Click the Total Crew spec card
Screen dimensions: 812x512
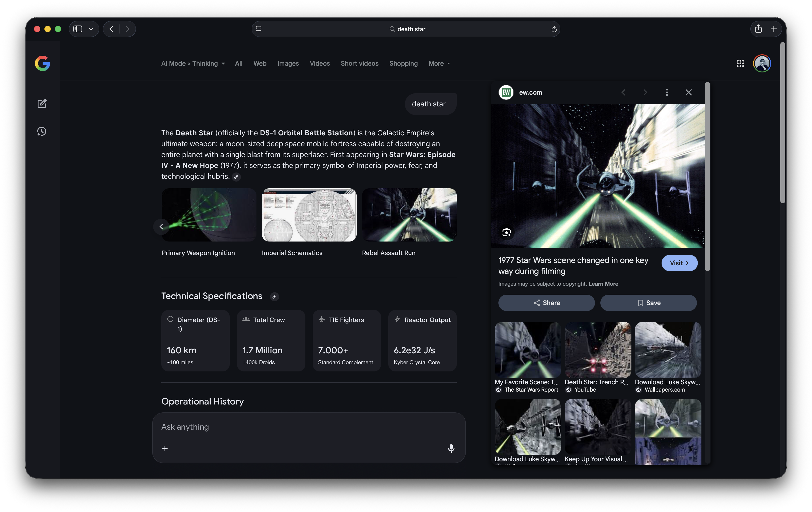[x=271, y=341]
